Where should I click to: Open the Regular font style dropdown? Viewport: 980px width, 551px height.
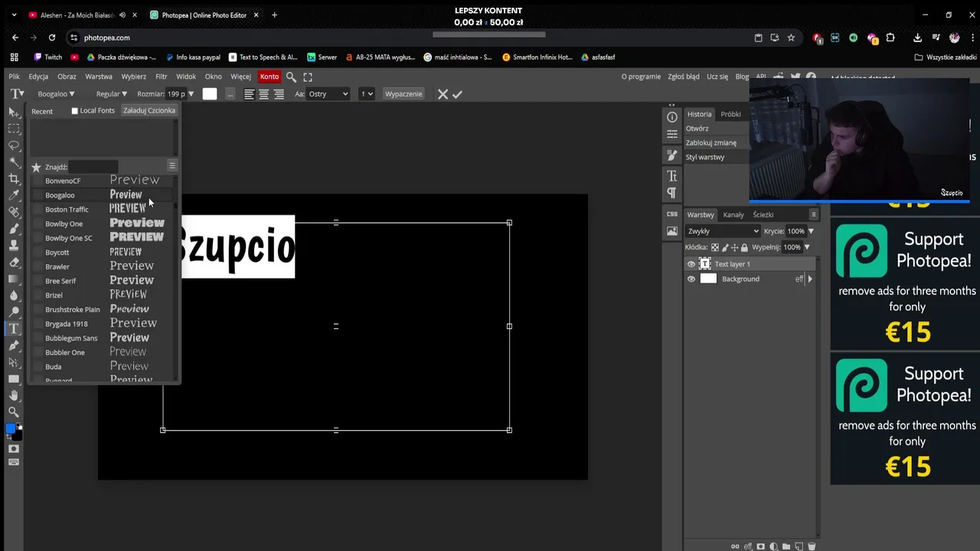(112, 94)
